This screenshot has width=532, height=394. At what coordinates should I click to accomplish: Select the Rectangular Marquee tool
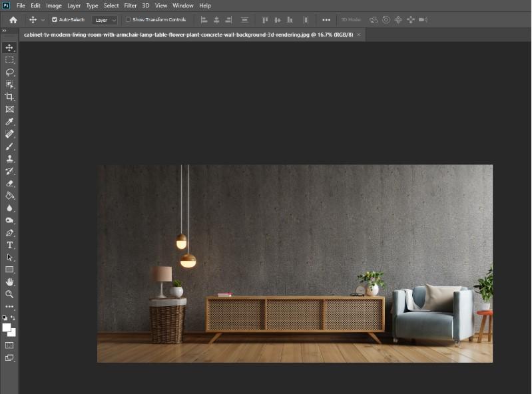tap(9, 60)
